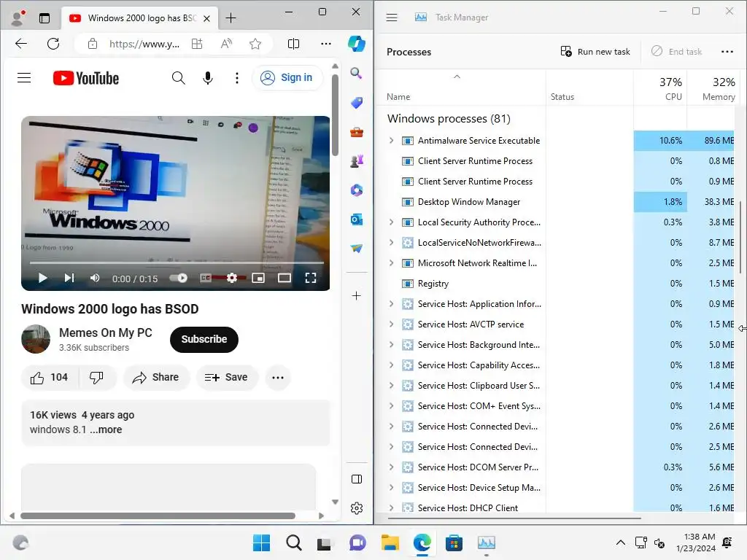Image resolution: width=747 pixels, height=560 pixels.
Task: Expand Antimalware Service Executable process
Action: [391, 141]
